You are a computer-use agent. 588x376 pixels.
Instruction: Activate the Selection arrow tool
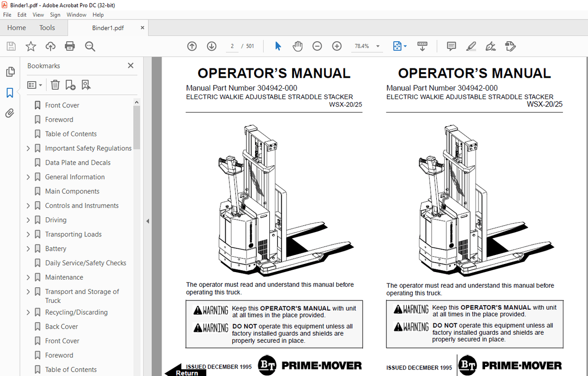click(x=278, y=46)
